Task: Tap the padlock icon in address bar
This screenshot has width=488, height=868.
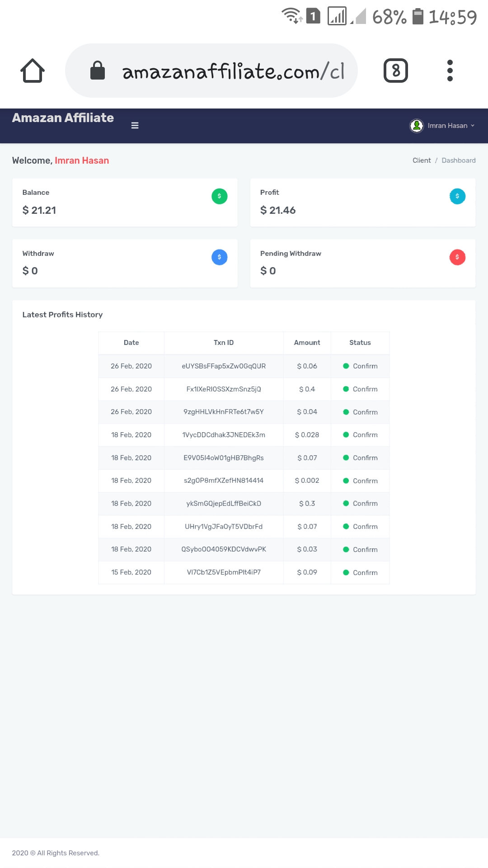Action: (98, 71)
